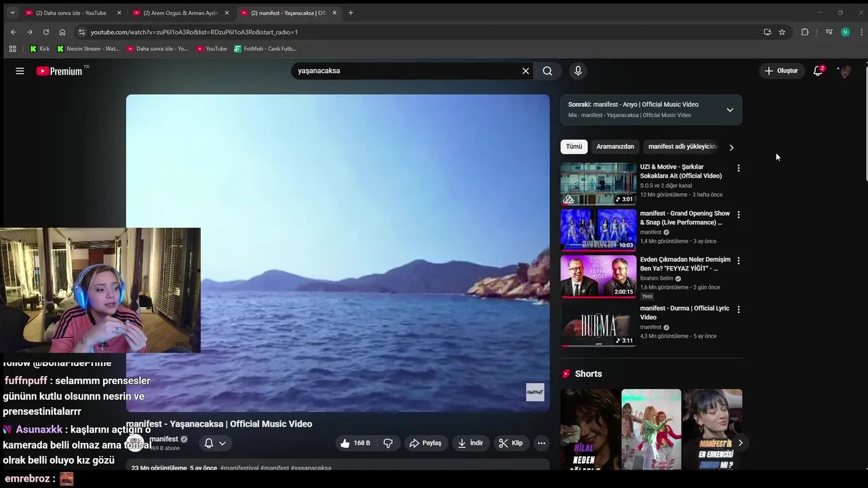
Task: Show more filter chips with right arrow
Action: pos(731,147)
